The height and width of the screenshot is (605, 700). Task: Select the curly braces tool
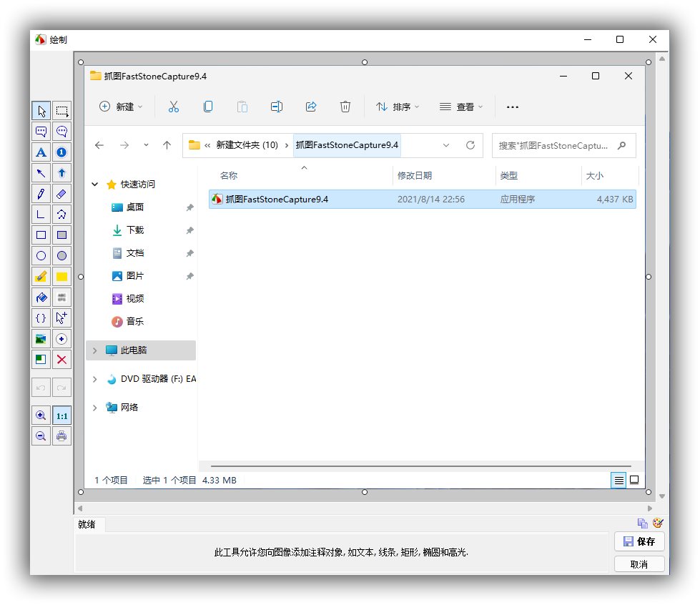coord(41,318)
